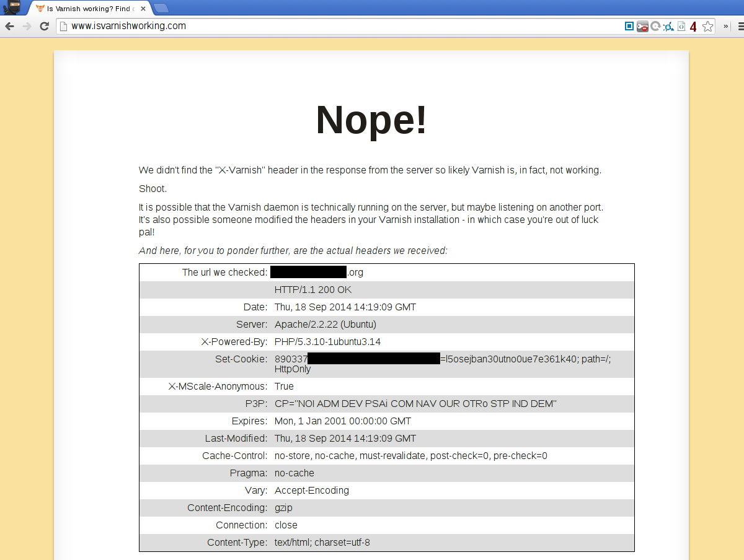
Task: Click the blue bug-like extension icon
Action: (668, 27)
